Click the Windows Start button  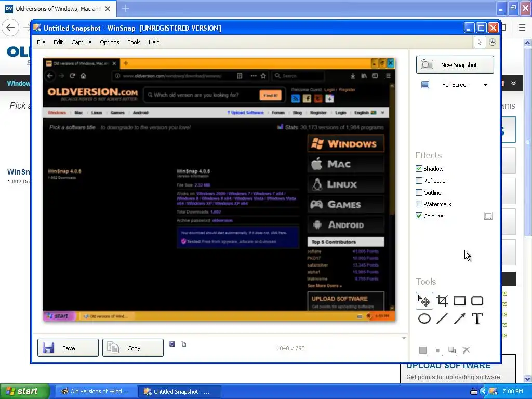(25, 391)
